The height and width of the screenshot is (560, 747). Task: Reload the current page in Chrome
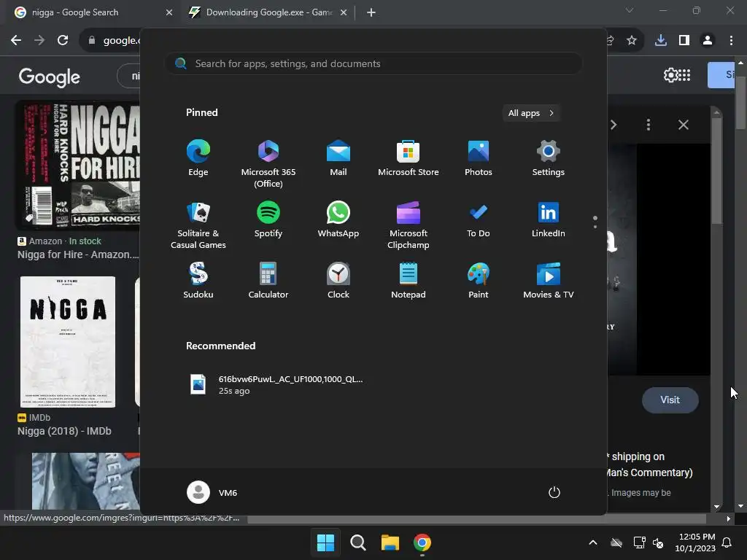63,41
